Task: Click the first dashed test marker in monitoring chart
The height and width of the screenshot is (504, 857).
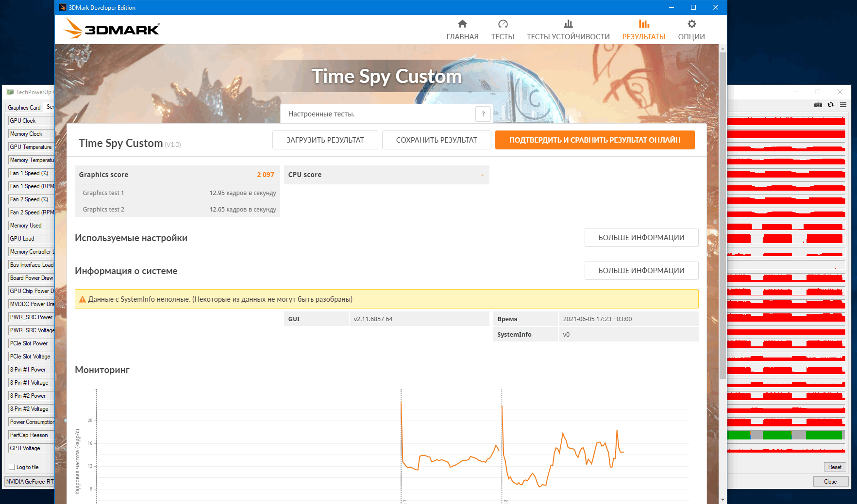Action: click(x=401, y=446)
